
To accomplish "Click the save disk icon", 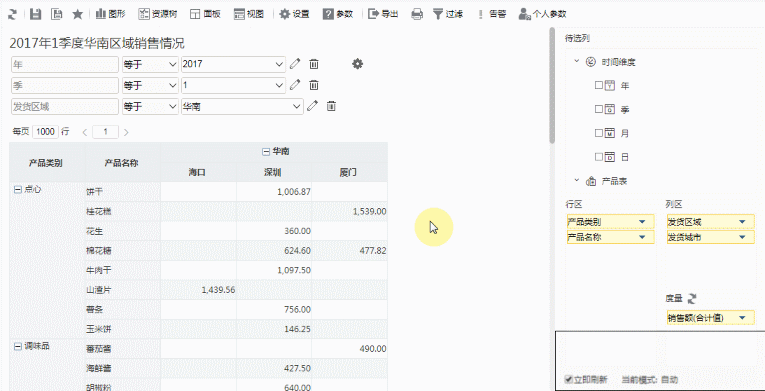I will (x=35, y=14).
